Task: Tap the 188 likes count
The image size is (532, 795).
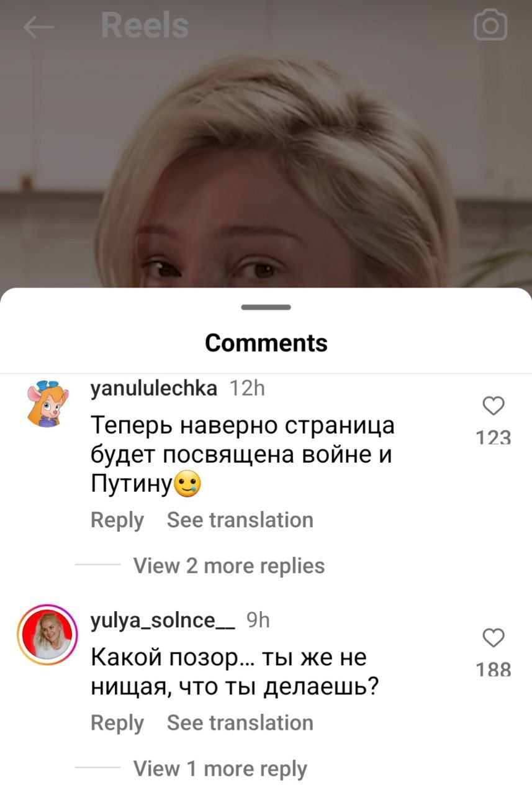Action: 494,670
